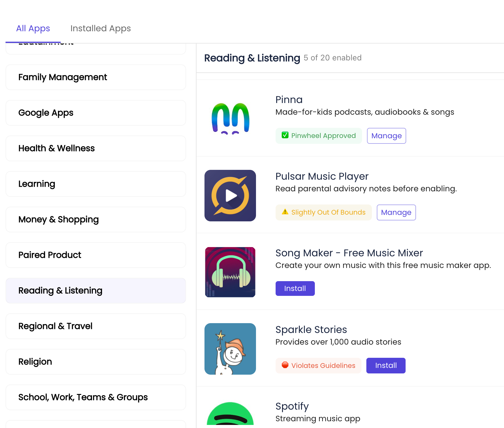
Task: Install Song Maker - Free Music Mixer
Action: point(295,289)
